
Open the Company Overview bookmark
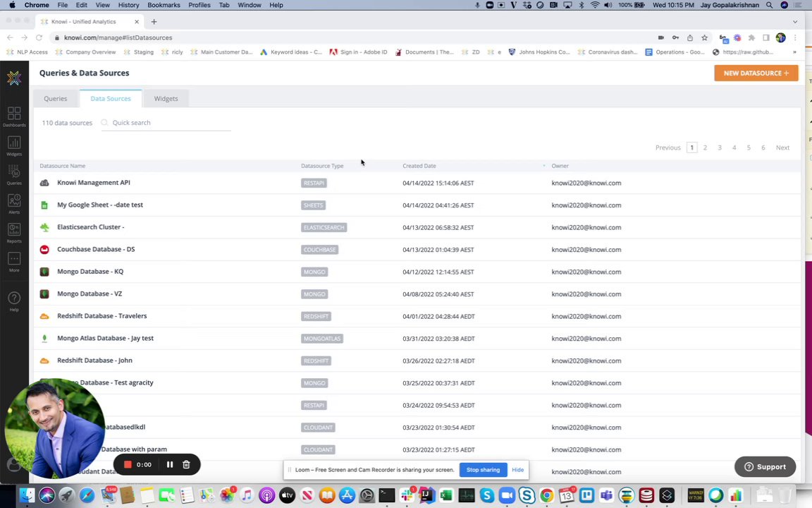pyautogui.click(x=85, y=52)
